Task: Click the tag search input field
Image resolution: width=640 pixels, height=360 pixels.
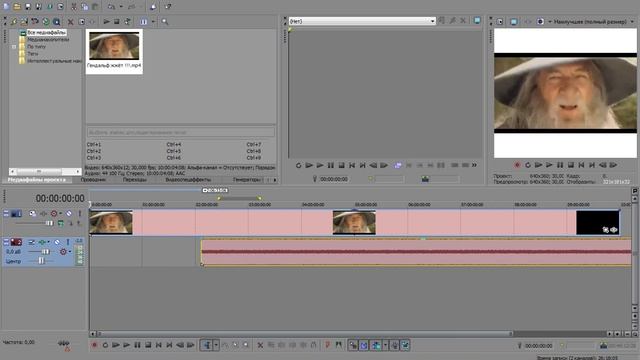Action: [x=181, y=132]
